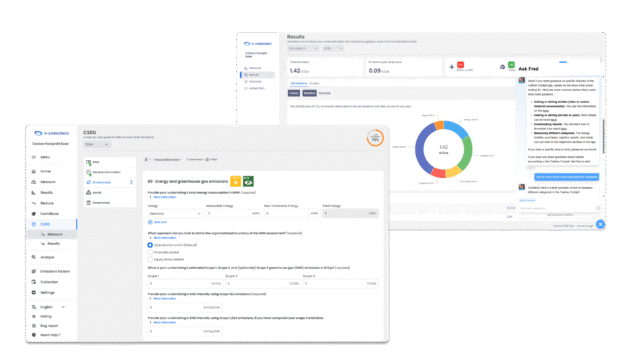Click the orange 75% progress ring
The height and width of the screenshot is (364, 640).
pos(375,138)
